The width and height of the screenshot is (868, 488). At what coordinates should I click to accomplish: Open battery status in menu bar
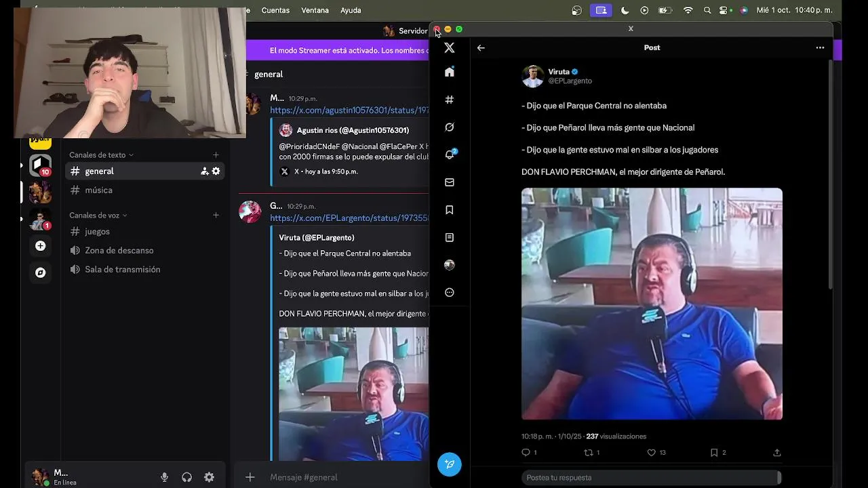pyautogui.click(x=665, y=10)
